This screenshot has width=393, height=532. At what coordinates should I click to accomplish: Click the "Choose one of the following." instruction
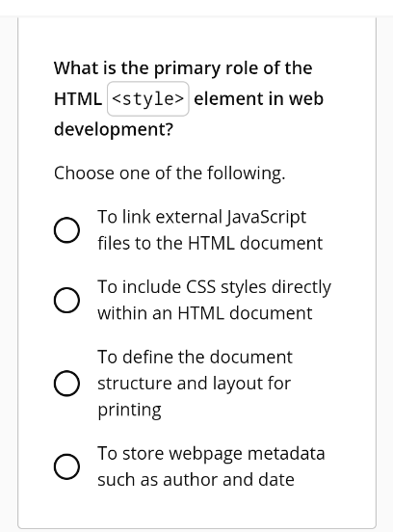(x=170, y=173)
